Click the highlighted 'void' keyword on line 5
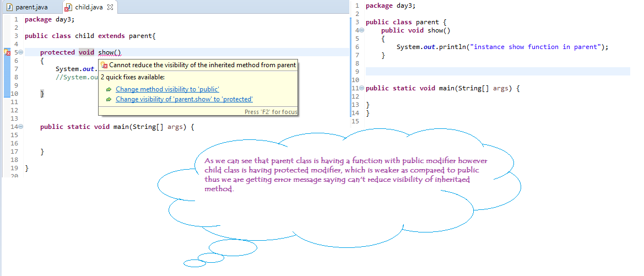This screenshot has width=644, height=276. coord(86,52)
